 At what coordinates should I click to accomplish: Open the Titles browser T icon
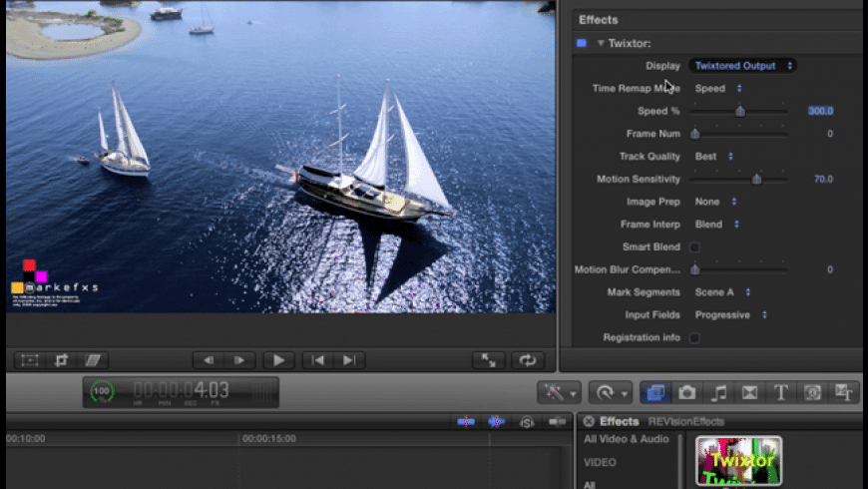[x=781, y=392]
